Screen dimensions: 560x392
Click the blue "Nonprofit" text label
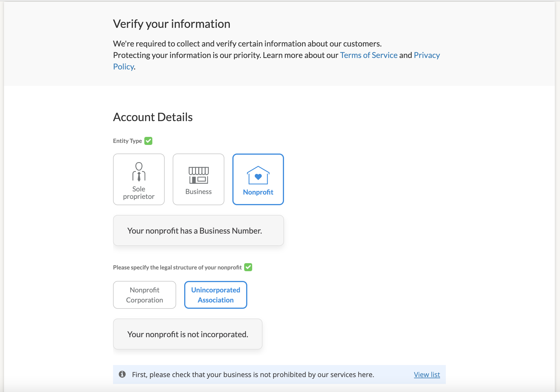258,192
